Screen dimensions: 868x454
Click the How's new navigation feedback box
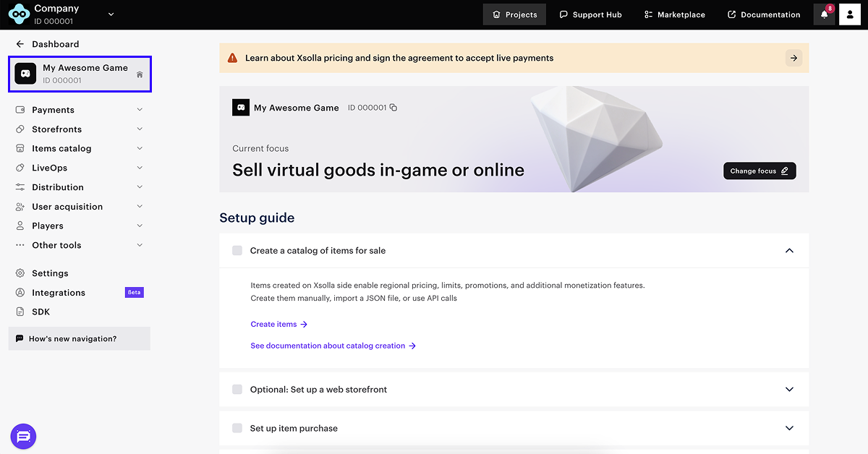79,338
